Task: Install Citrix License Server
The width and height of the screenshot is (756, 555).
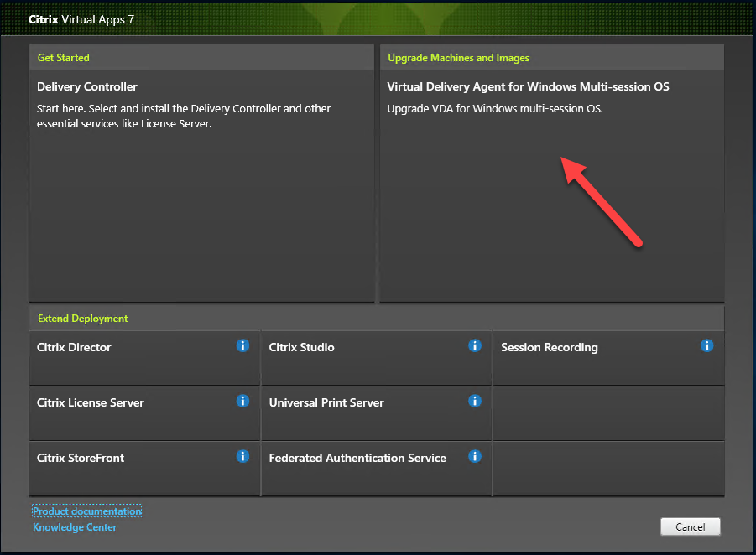Action: pos(91,403)
